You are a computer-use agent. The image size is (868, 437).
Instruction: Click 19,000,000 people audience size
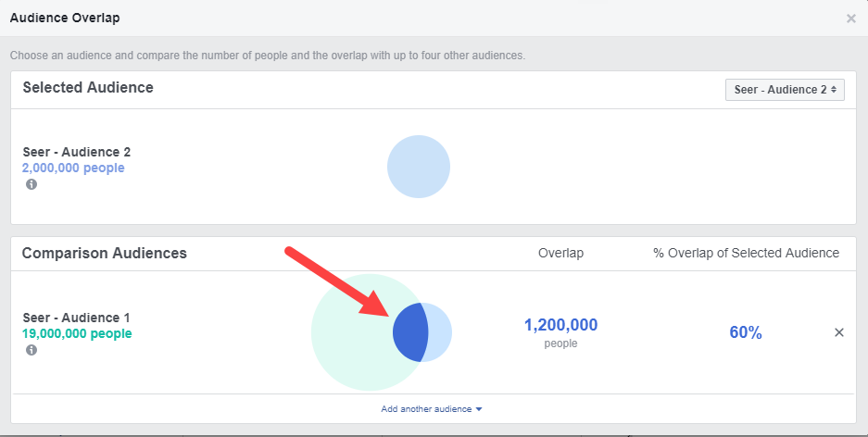click(77, 333)
